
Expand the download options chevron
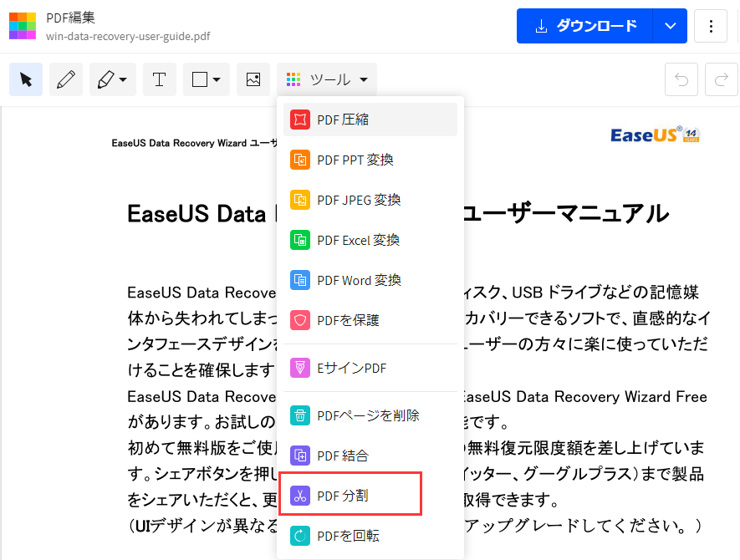coord(670,26)
